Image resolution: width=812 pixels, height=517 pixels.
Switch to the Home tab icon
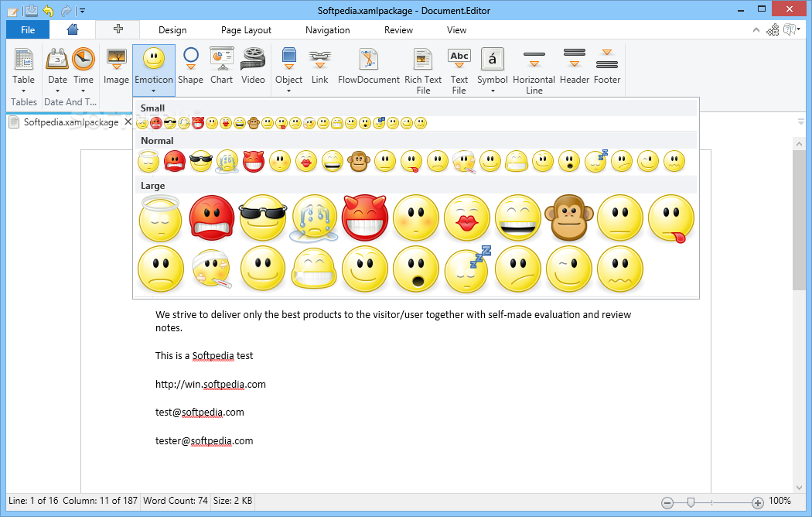pyautogui.click(x=73, y=29)
